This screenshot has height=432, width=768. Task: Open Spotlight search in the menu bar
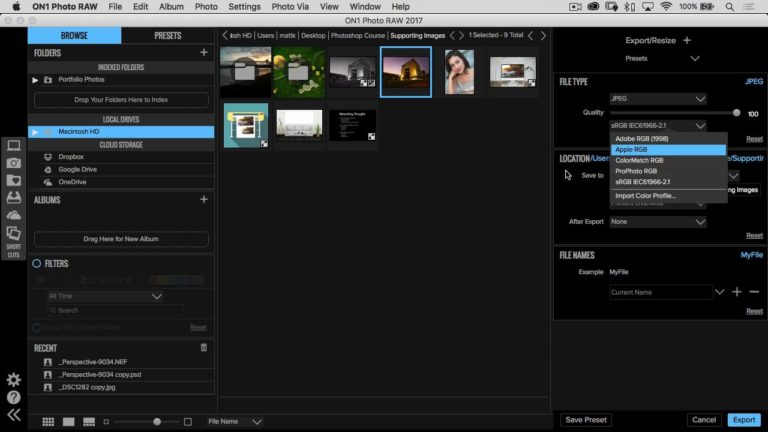point(730,7)
